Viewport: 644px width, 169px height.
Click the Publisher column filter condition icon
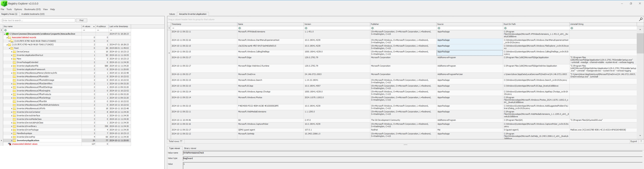[372, 28]
